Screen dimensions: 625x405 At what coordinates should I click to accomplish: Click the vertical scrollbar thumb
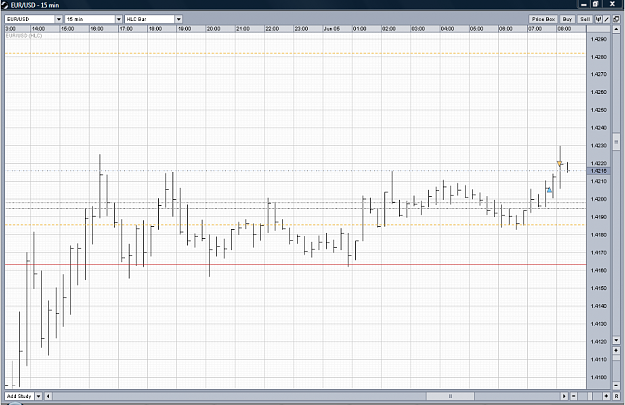click(616, 142)
